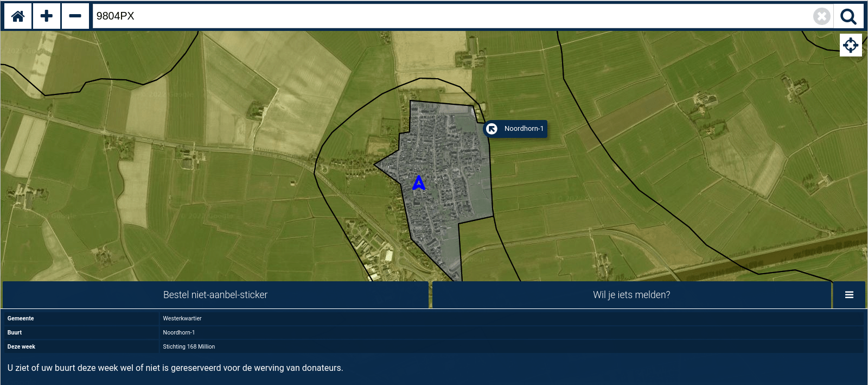This screenshot has width=868, height=385.
Task: Click the Buurt row label
Action: pyautogui.click(x=15, y=333)
